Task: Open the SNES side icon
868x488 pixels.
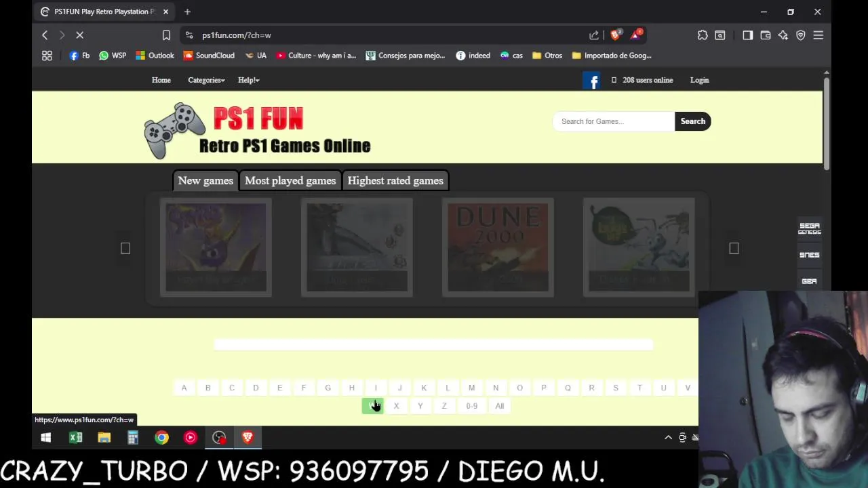Action: point(809,256)
